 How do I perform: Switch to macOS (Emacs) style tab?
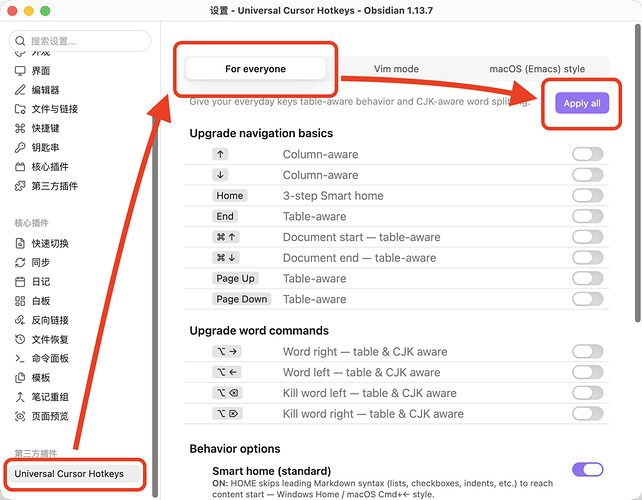537,69
